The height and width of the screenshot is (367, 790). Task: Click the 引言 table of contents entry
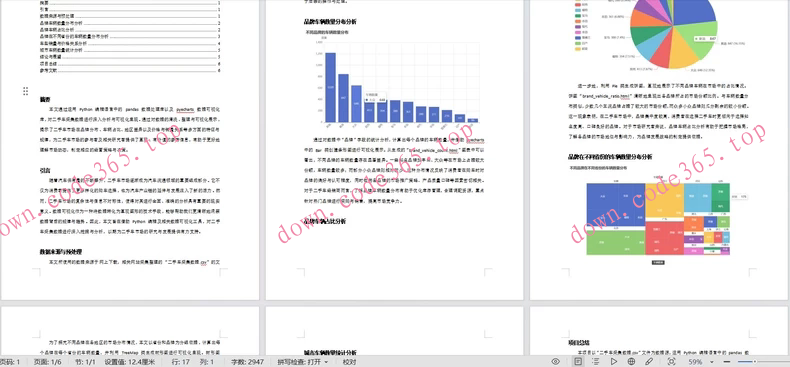pyautogui.click(x=130, y=9)
